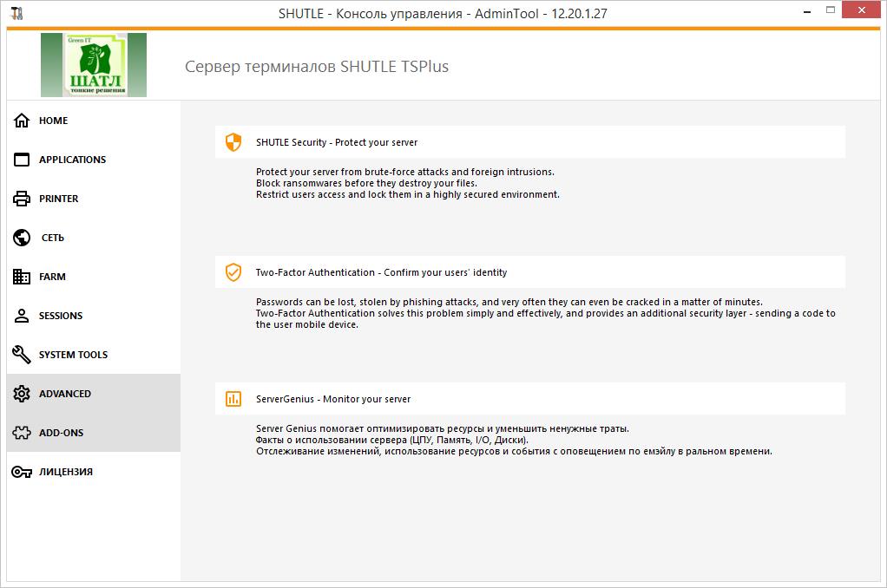The height and width of the screenshot is (588, 887).
Task: Click the AdminTool title bar app icon
Action: coord(17,13)
